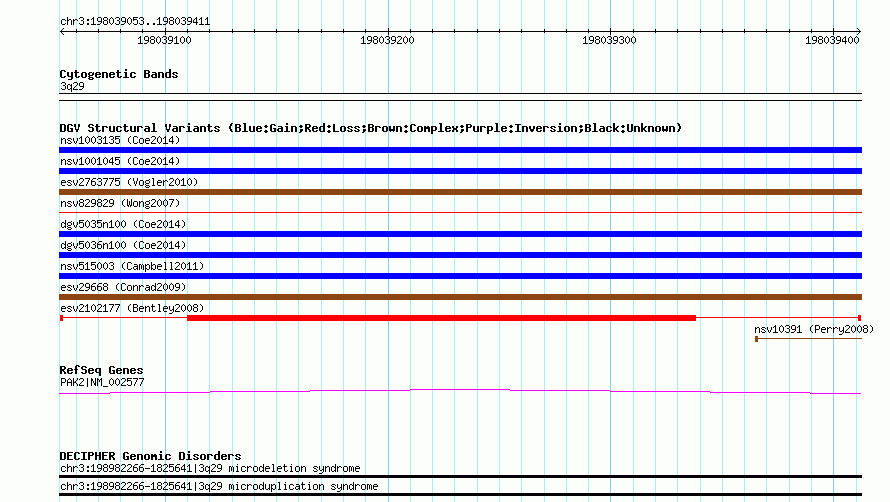890x502 pixels.
Task: Open the 3q29 microdeletion syndrome entry
Action: click(210, 468)
